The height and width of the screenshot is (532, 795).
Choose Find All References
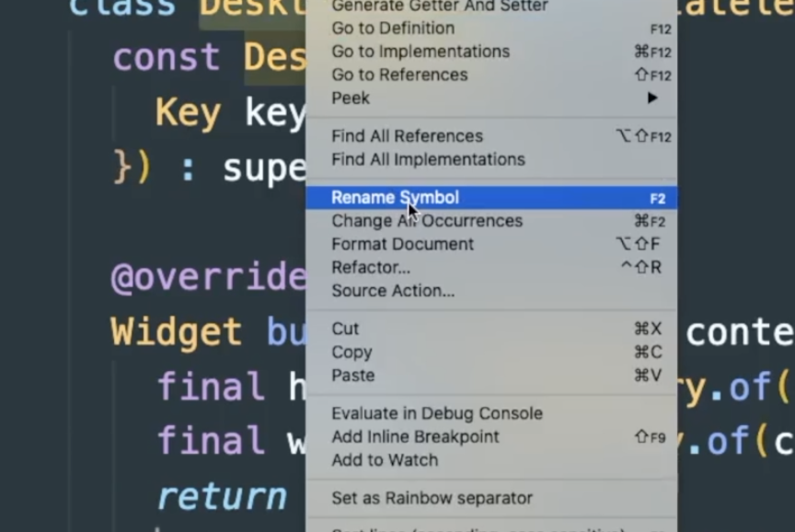[490, 136]
